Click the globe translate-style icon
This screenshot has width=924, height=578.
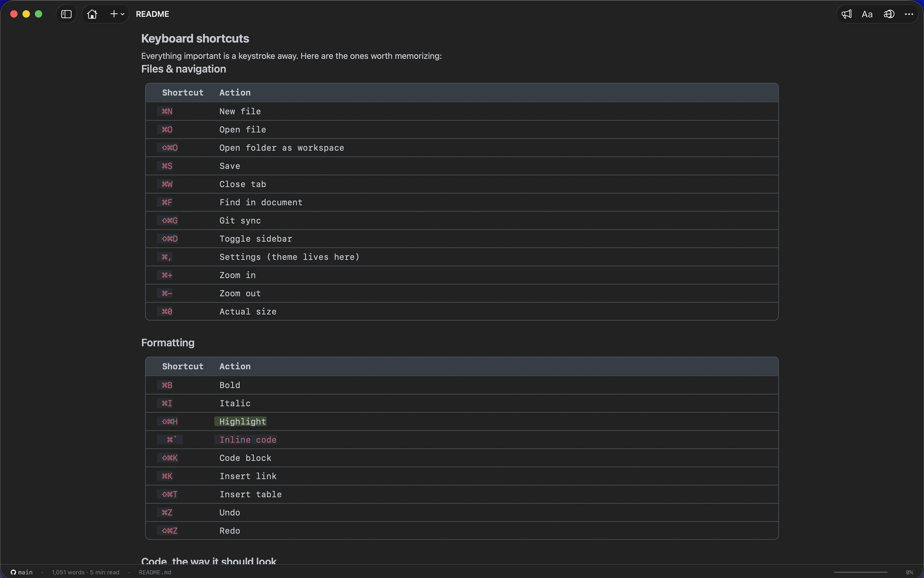(x=889, y=14)
